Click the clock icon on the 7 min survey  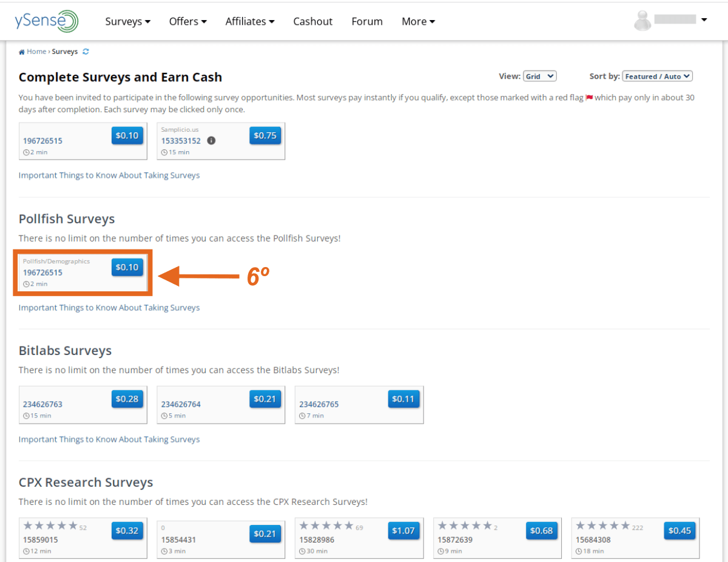302,416
